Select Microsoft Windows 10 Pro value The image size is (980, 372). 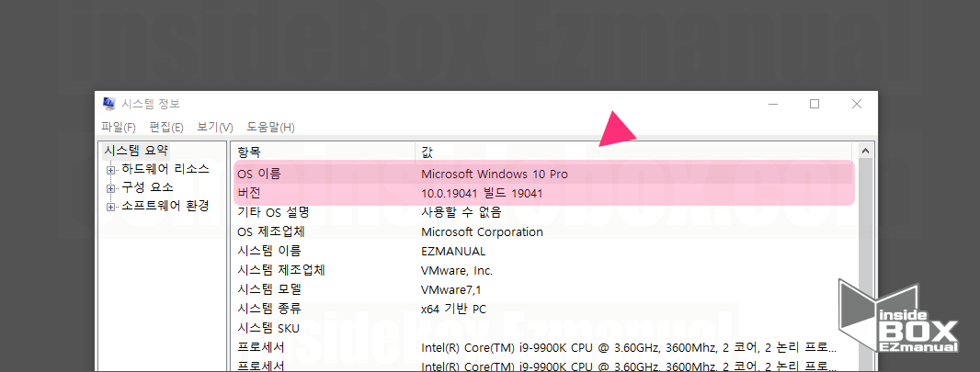tap(495, 175)
